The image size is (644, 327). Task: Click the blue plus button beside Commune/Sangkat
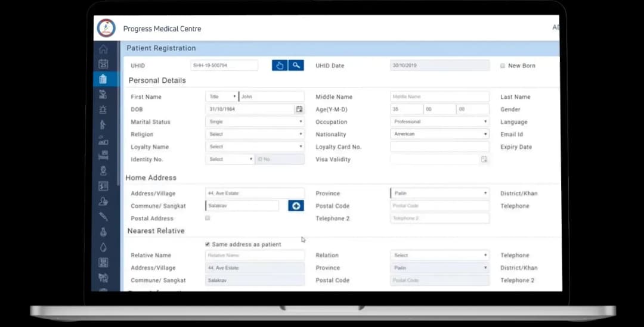point(296,206)
